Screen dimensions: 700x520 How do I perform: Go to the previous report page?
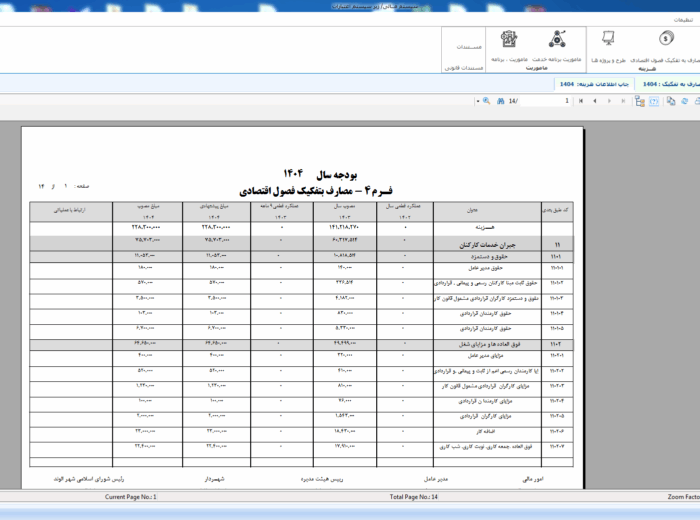pyautogui.click(x=595, y=101)
